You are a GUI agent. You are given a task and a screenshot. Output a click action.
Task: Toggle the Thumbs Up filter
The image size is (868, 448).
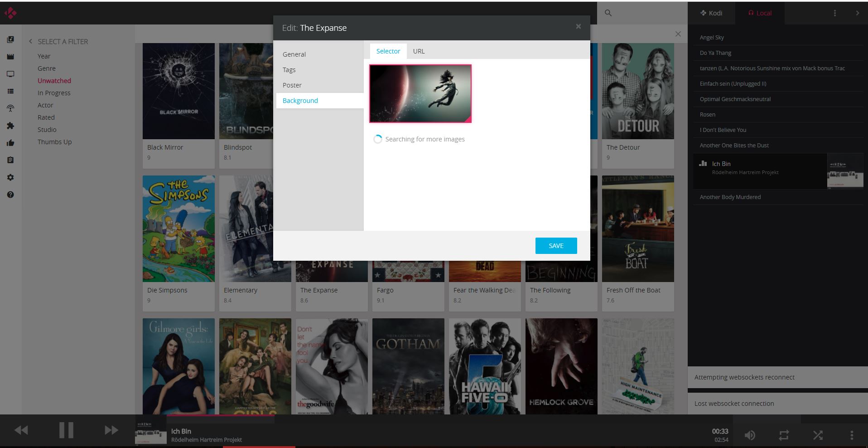(55, 142)
